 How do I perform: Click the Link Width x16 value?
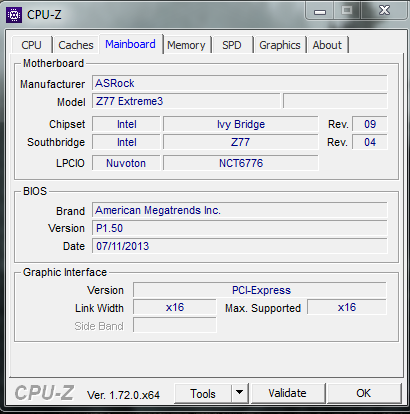[175, 307]
